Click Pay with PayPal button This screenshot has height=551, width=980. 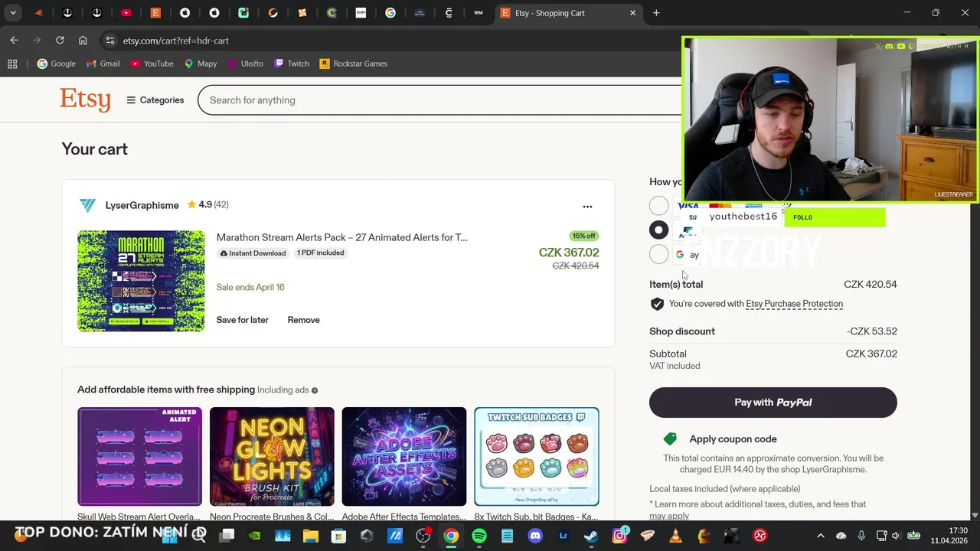coord(773,403)
